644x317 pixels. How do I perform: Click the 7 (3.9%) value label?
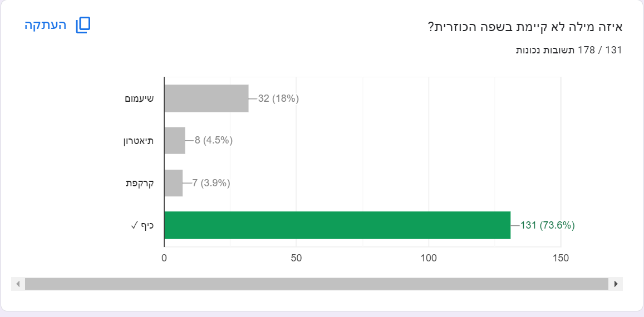pos(211,183)
